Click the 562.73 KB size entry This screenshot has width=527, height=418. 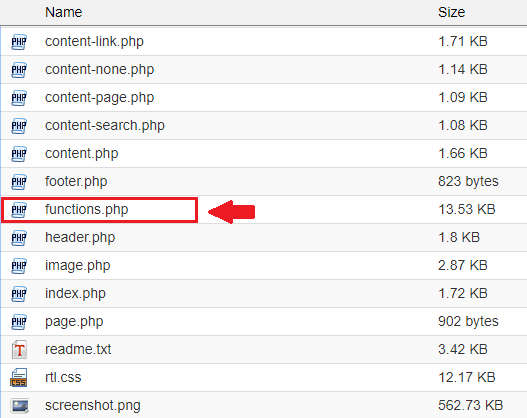471,405
